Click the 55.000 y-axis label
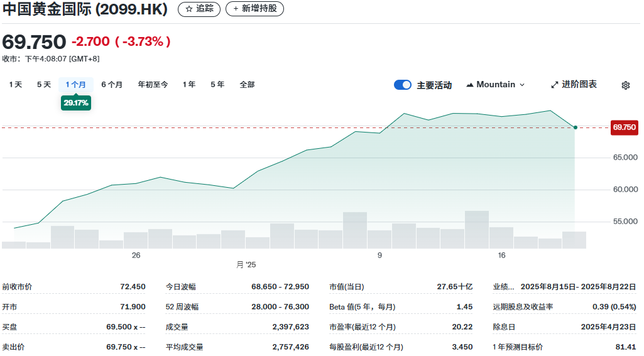This screenshot has height=356, width=644. click(x=625, y=221)
